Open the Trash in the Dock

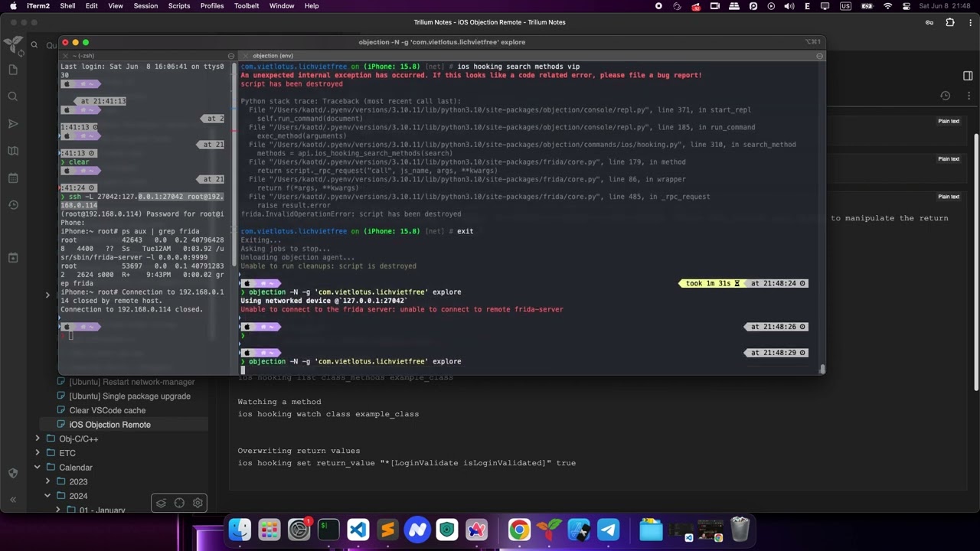[740, 530]
